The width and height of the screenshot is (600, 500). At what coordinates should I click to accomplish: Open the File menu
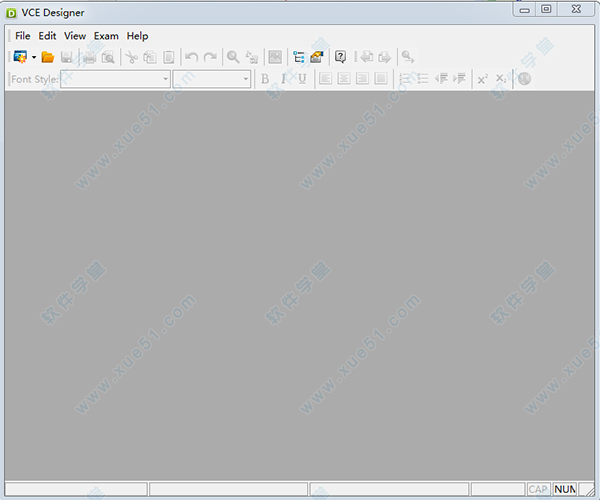[x=23, y=36]
